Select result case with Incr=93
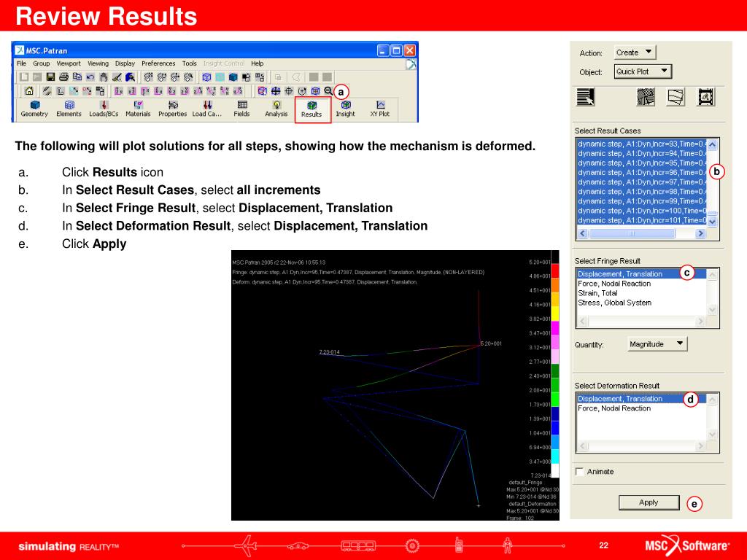The width and height of the screenshot is (747, 560). 641,144
